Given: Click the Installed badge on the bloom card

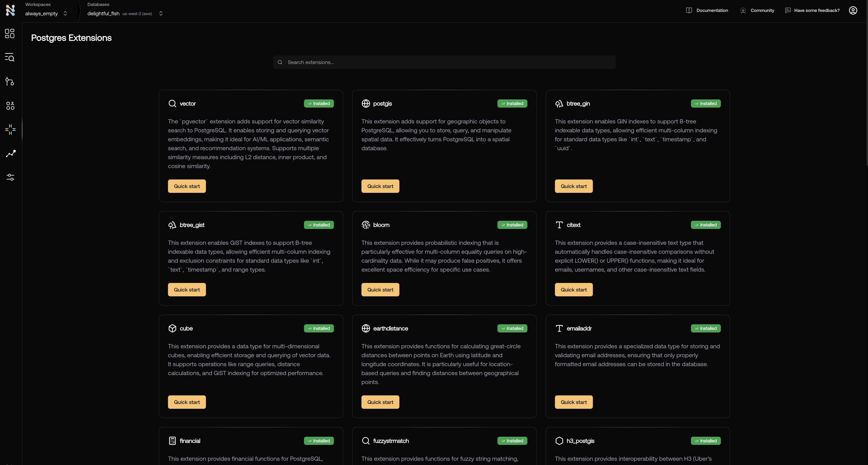Looking at the screenshot, I should [x=512, y=225].
